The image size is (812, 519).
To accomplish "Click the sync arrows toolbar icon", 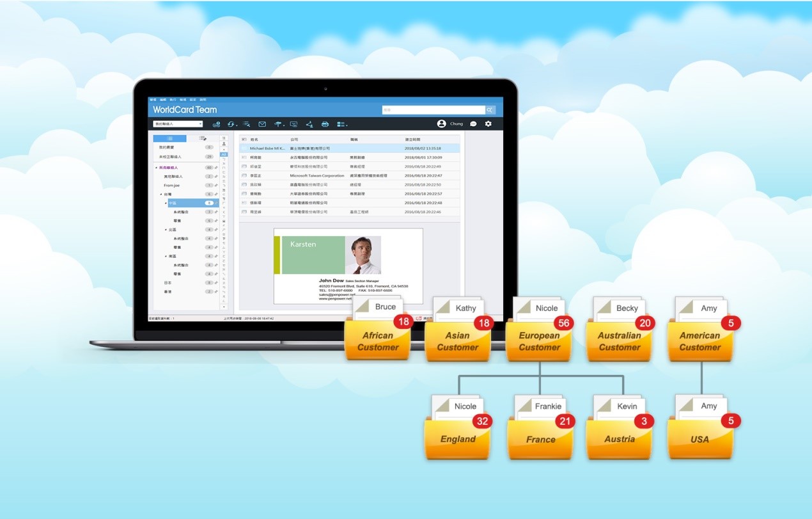I will (231, 124).
